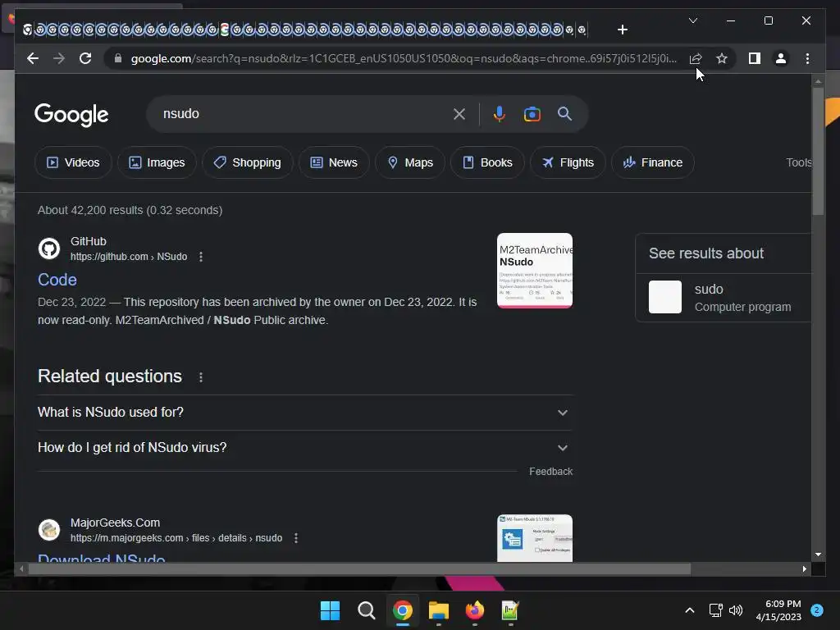Click the vertical scrollbar thumb
Screen dimensions: 840x630
818,151
